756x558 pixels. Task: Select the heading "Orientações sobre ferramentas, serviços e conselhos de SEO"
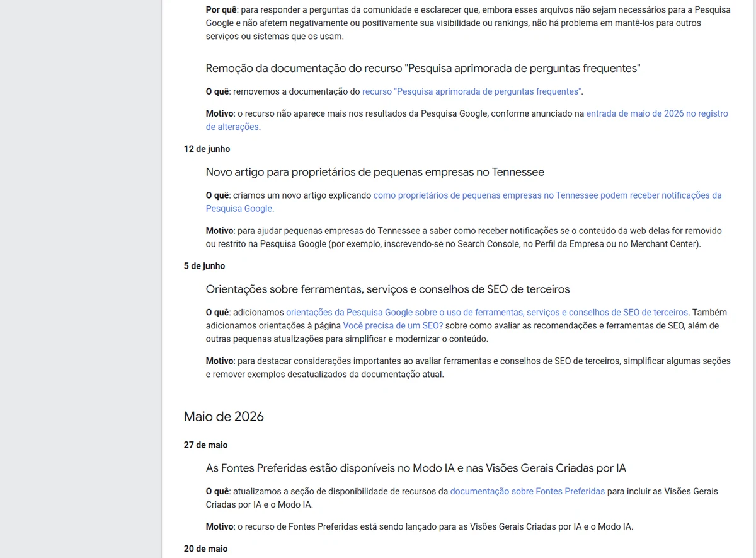[x=387, y=289]
